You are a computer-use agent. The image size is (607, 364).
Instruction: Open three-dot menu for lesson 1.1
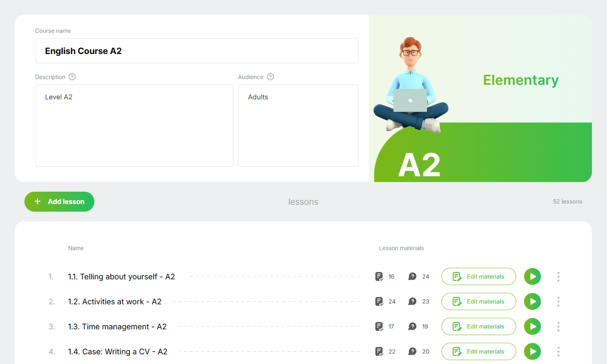tap(558, 276)
